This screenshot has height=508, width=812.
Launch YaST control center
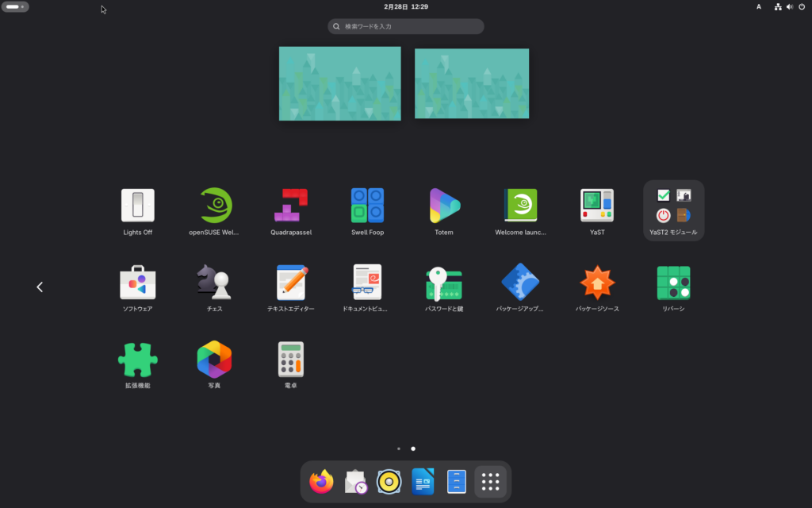[x=597, y=206]
